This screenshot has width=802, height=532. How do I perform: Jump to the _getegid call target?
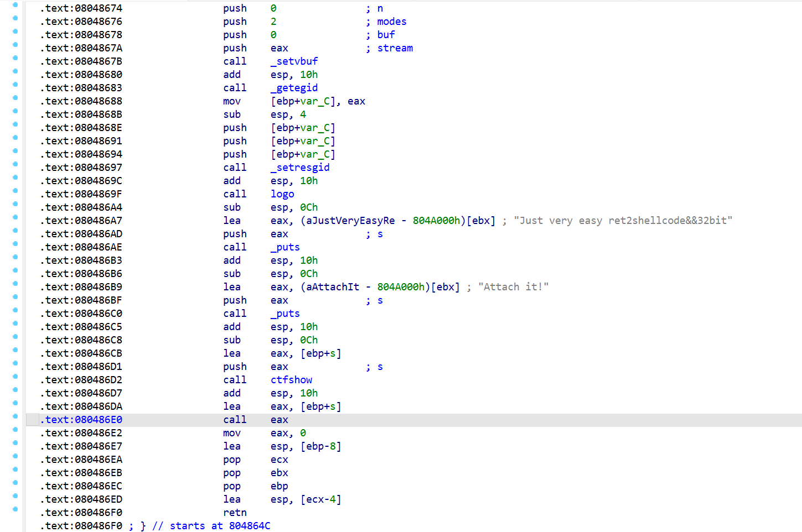pyautogui.click(x=294, y=88)
